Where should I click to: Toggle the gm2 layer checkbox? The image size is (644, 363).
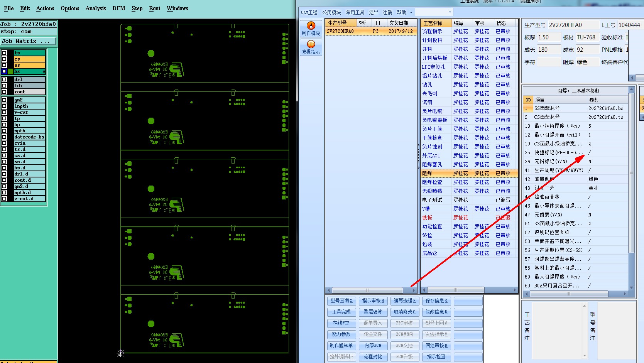tap(4, 100)
